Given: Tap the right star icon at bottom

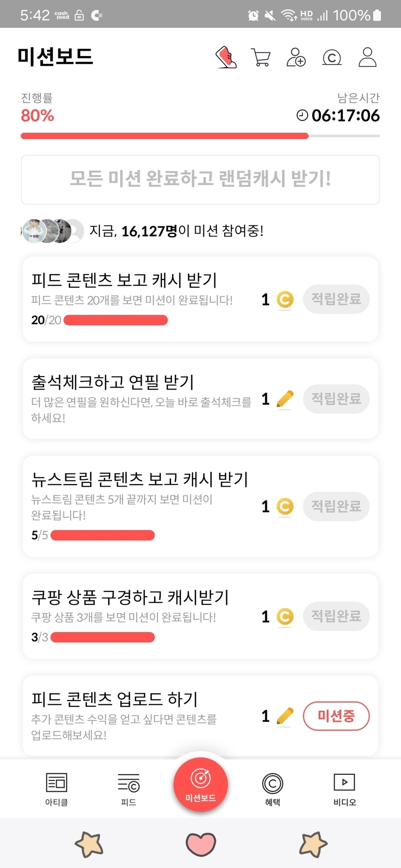Looking at the screenshot, I should tap(313, 844).
